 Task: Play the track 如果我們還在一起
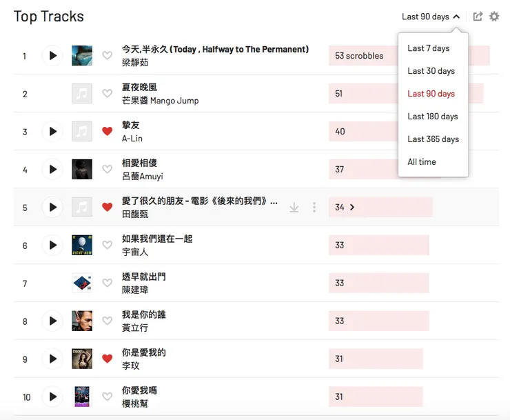click(x=52, y=245)
